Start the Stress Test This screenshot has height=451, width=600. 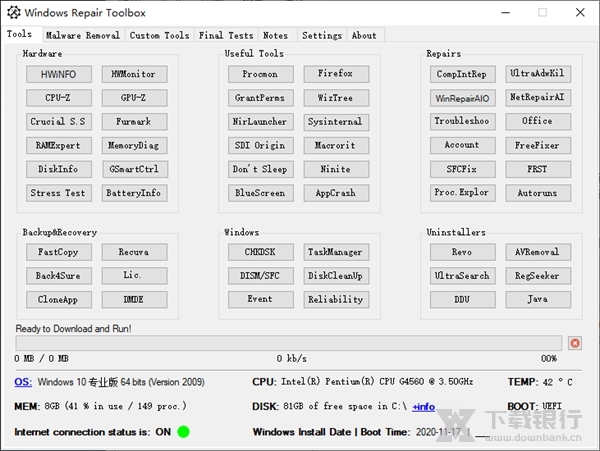point(59,193)
